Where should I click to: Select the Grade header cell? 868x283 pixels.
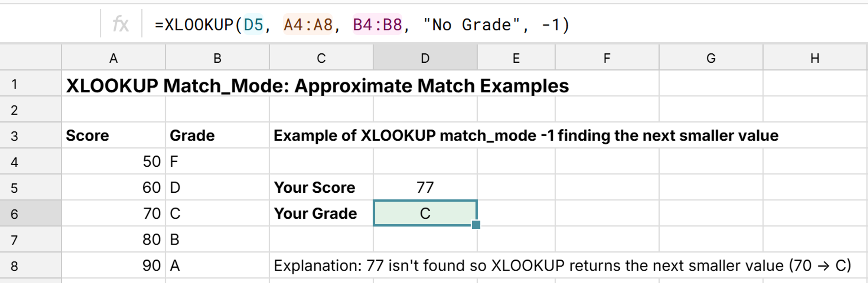pyautogui.click(x=217, y=136)
